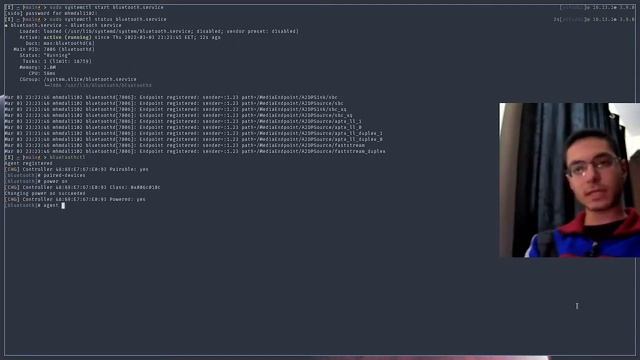Click the log line ending 'A2DPSource/sbc'
The image size is (640, 360).
point(174,103)
